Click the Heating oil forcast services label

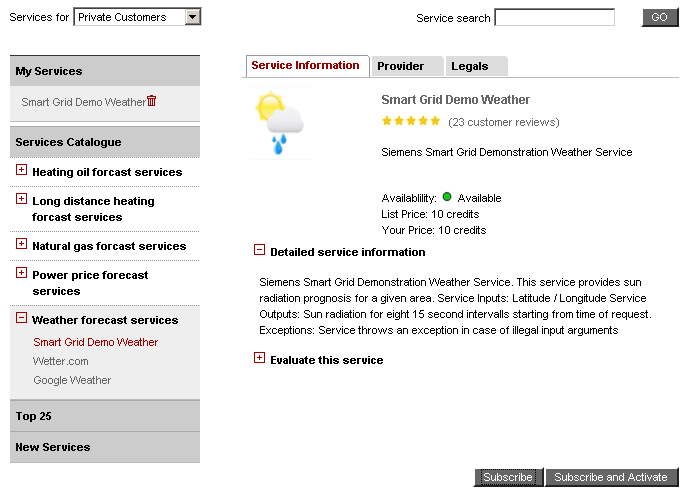click(107, 172)
